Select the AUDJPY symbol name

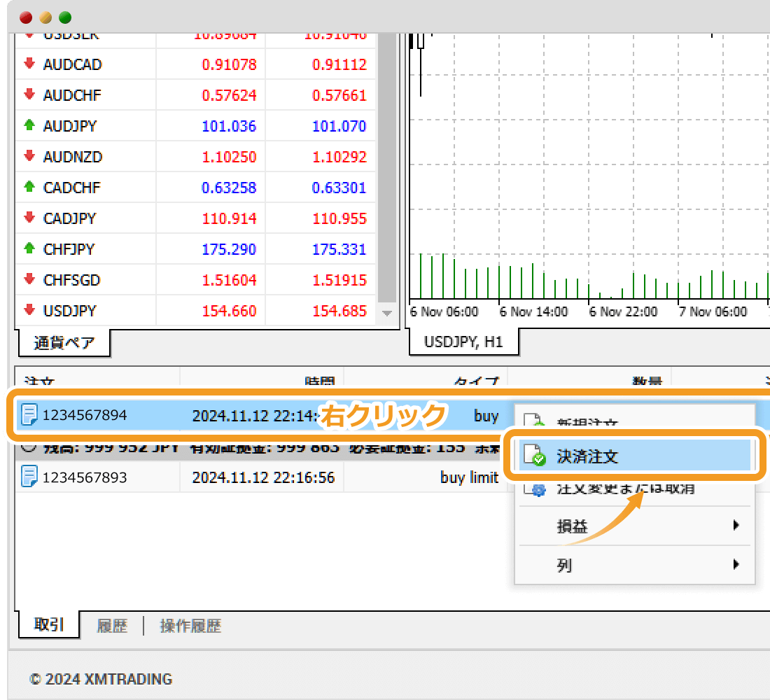point(70,126)
